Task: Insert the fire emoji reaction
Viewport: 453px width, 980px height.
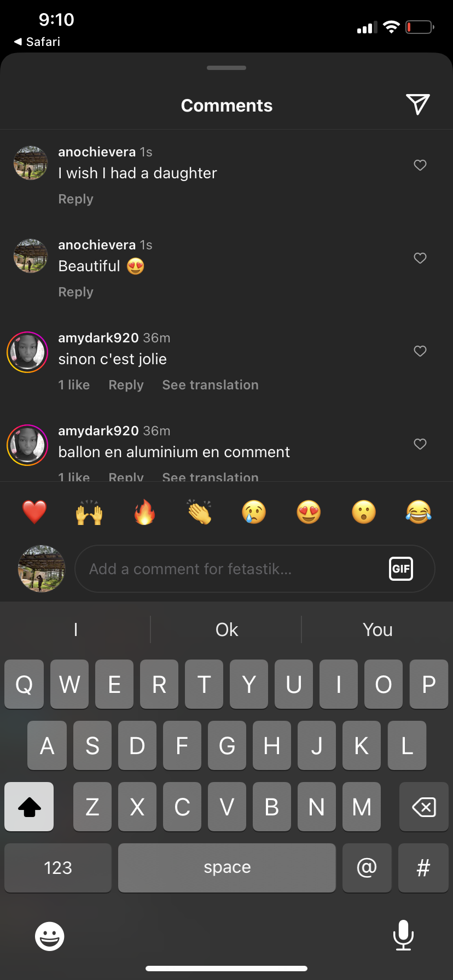Action: tap(144, 512)
